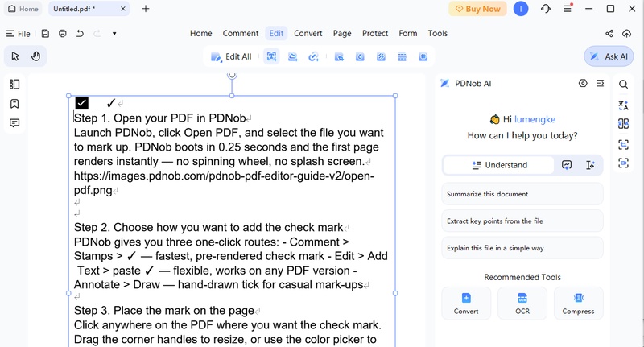644x347 pixels.
Task: Click the compare documents icon in right sidebar
Action: click(x=623, y=124)
